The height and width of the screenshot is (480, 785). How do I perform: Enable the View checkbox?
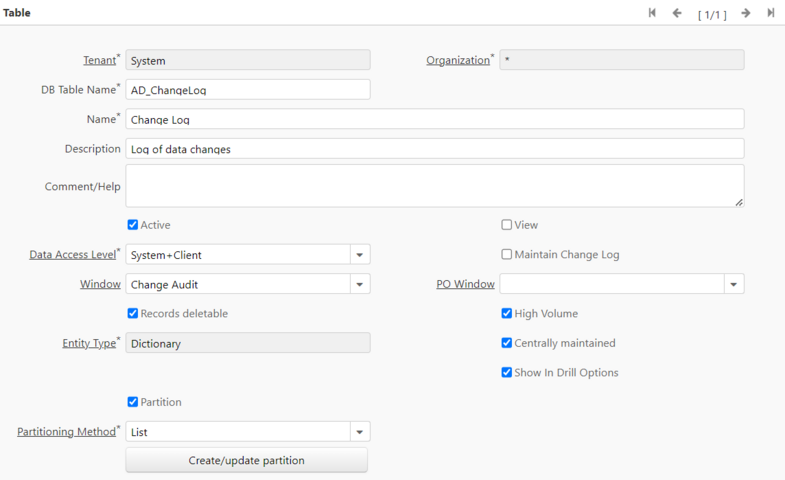point(507,225)
